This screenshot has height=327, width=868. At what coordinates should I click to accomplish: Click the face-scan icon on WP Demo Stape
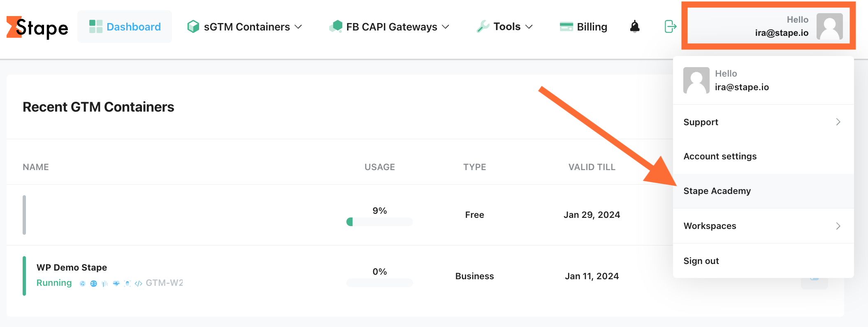(127, 283)
